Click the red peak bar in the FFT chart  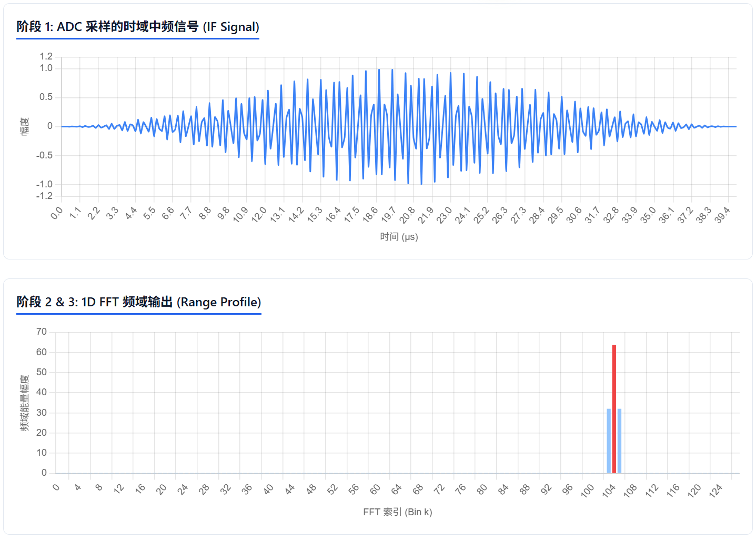614,409
